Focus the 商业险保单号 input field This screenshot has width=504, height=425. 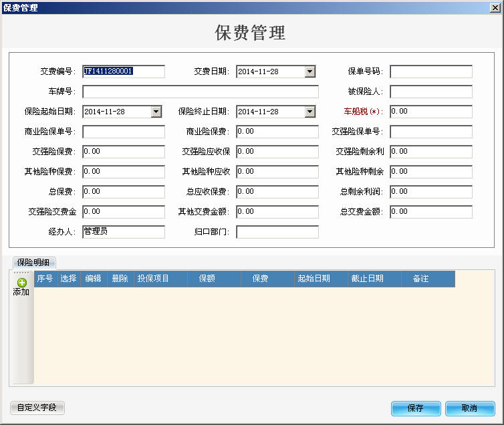click(x=124, y=132)
